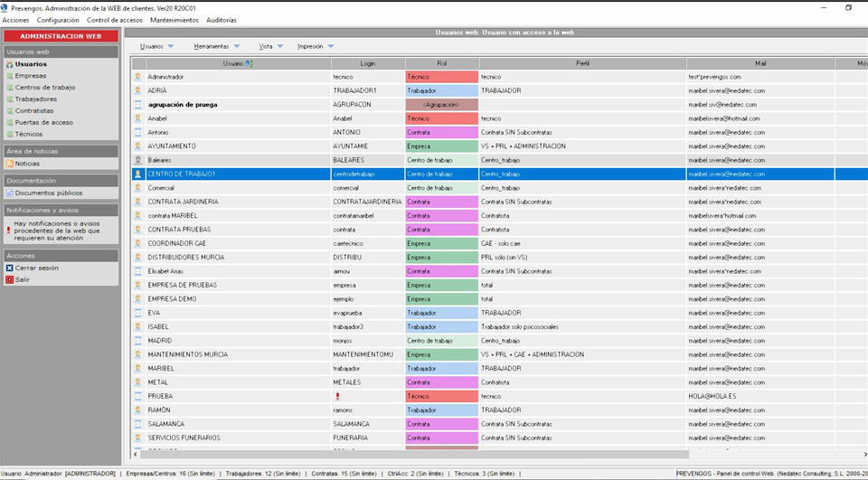Click the sort icon in Usuario column header

[x=250, y=63]
